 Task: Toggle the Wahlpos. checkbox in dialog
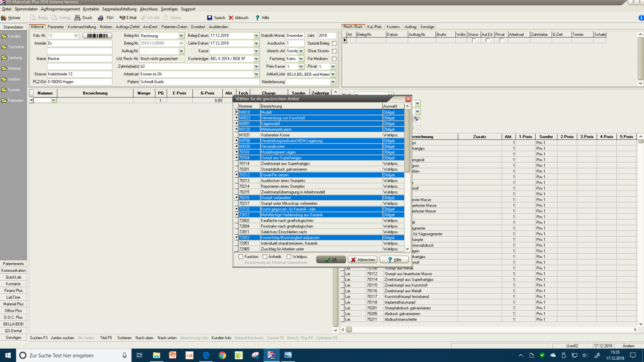pos(289,257)
